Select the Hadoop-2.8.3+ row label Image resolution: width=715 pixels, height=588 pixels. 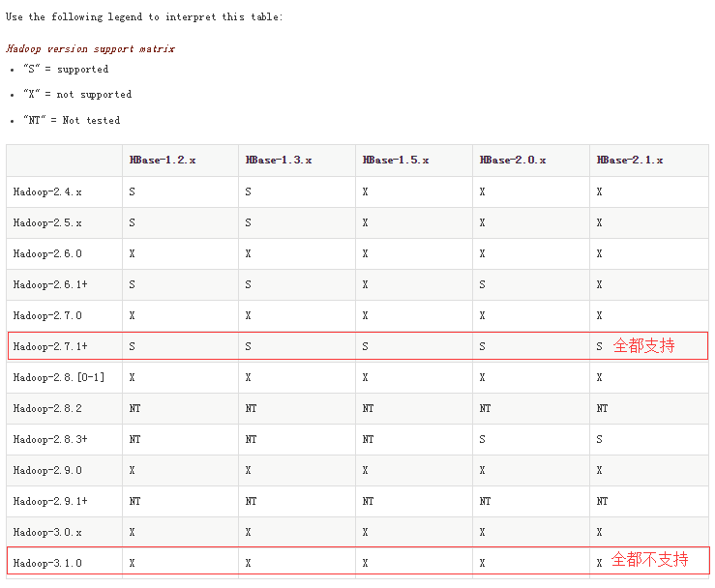point(50,440)
